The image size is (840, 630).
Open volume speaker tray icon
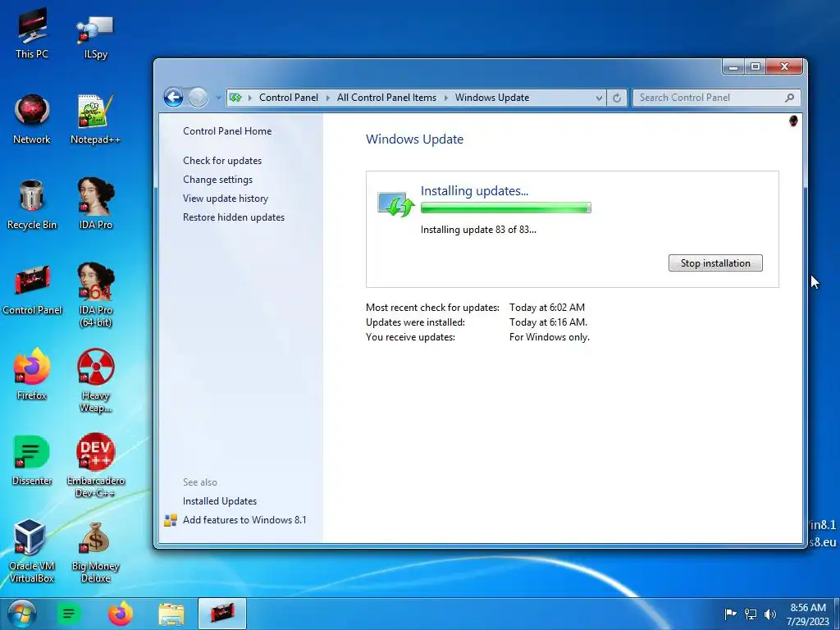769,614
